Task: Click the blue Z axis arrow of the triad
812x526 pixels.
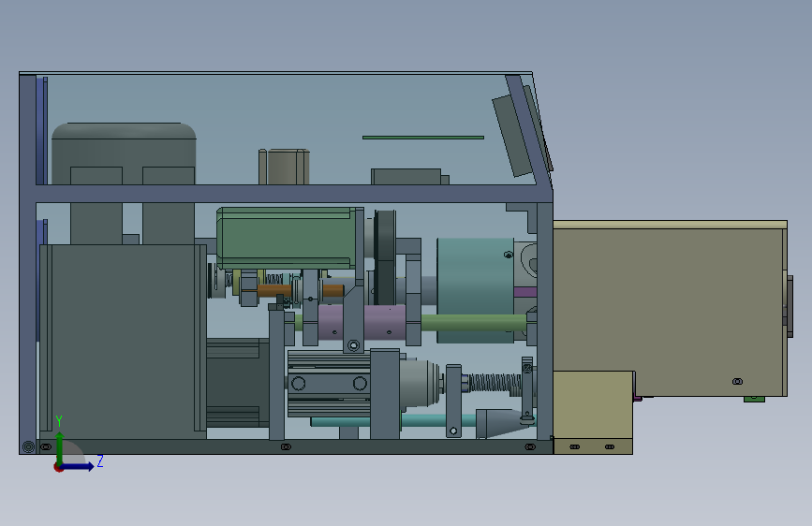Action: [78, 466]
